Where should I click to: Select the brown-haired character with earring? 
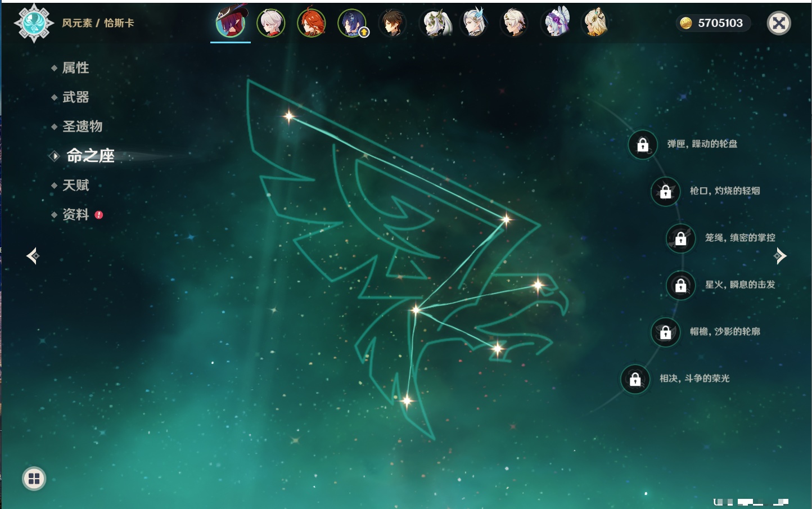[393, 23]
